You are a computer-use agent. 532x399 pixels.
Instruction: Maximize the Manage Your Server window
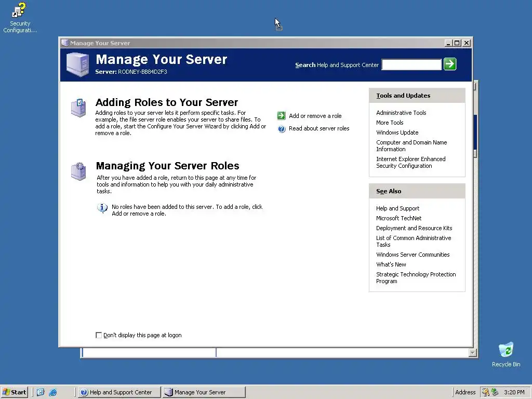tap(457, 43)
